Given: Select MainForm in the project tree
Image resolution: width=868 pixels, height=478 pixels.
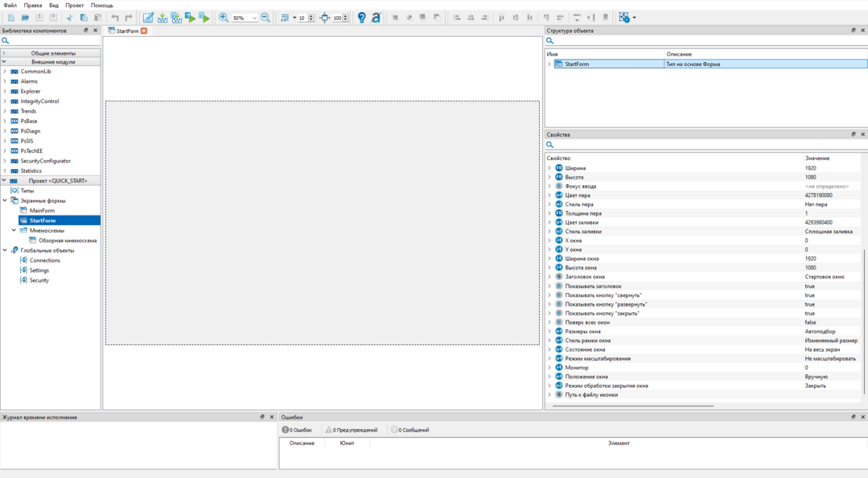Looking at the screenshot, I should pyautogui.click(x=42, y=211).
